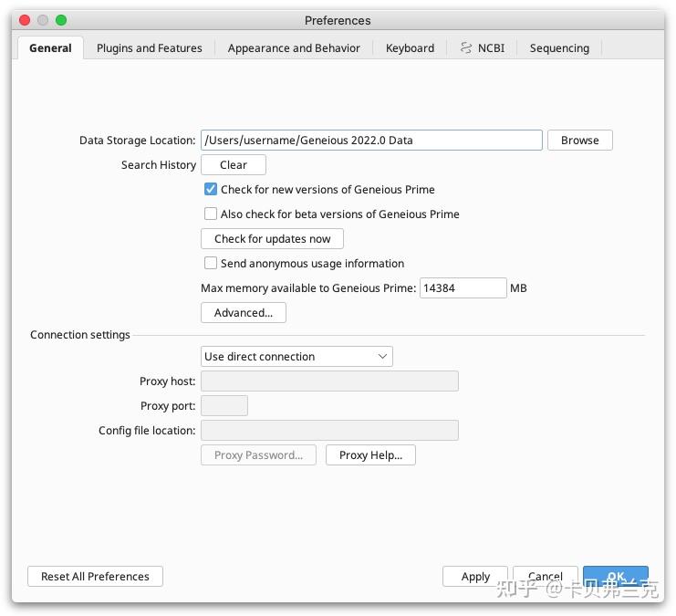Focus the max memory input field
This screenshot has height=616, width=676.
(x=463, y=288)
